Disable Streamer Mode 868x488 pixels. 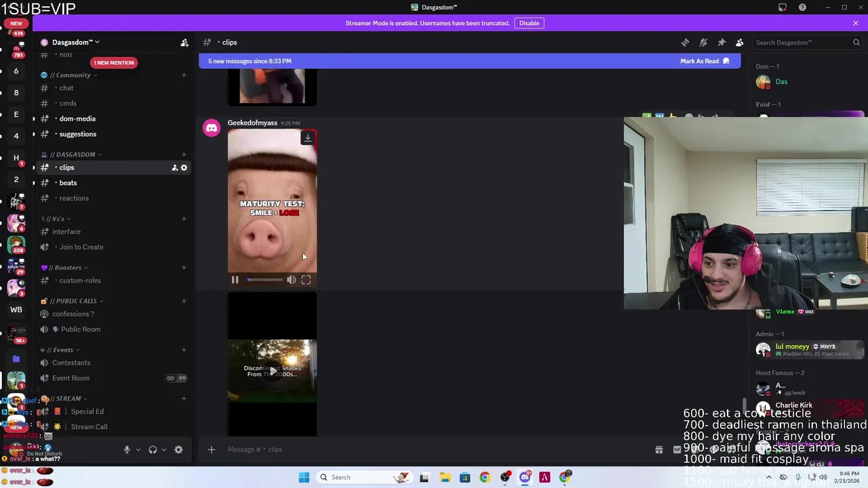tap(529, 23)
